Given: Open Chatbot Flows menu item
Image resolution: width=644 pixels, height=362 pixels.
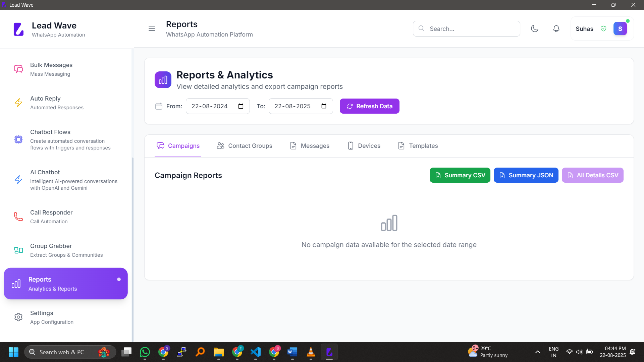Looking at the screenshot, I should click(66, 139).
